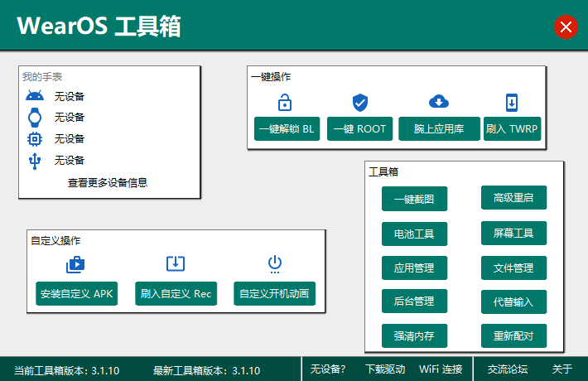This screenshot has width=588, height=381.
Task: Close the WearOS 工具箱 window
Action: click(566, 27)
